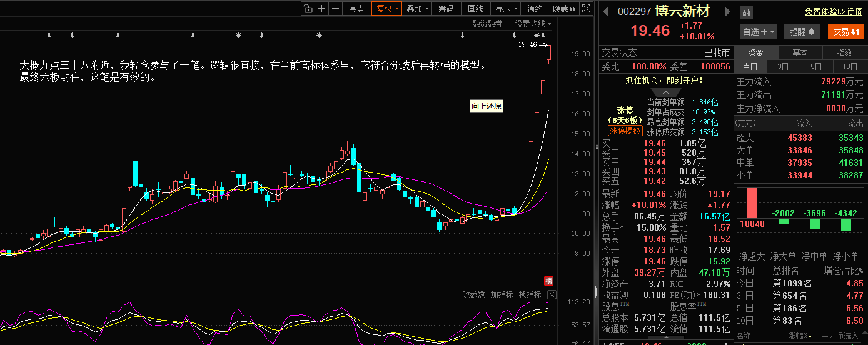Open the 复权 dropdown
Screen dimensions: 868x345
[386, 8]
